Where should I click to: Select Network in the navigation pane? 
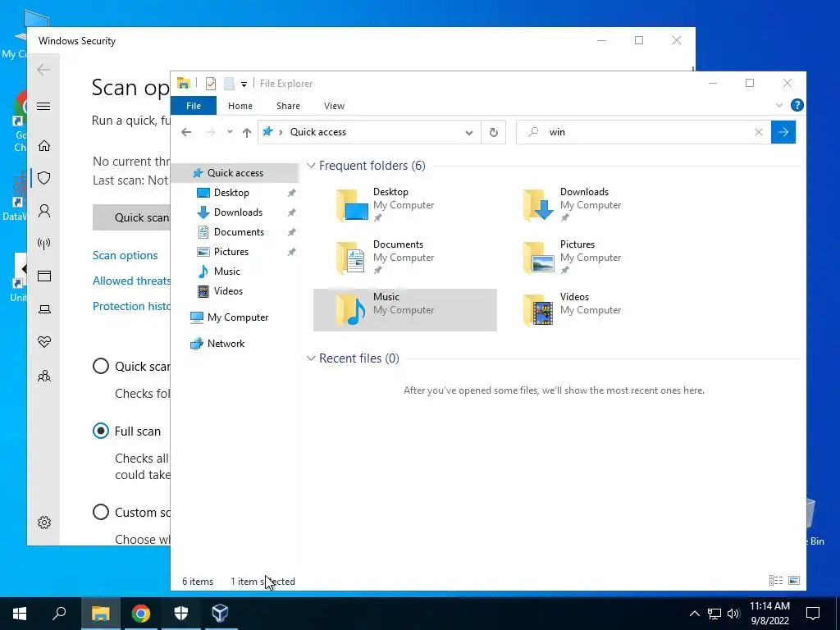pos(226,344)
